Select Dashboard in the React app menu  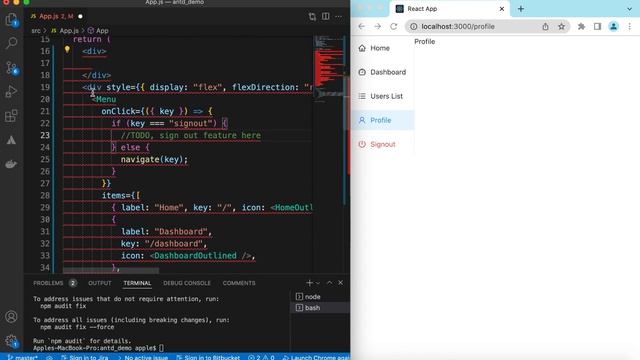tap(382, 72)
